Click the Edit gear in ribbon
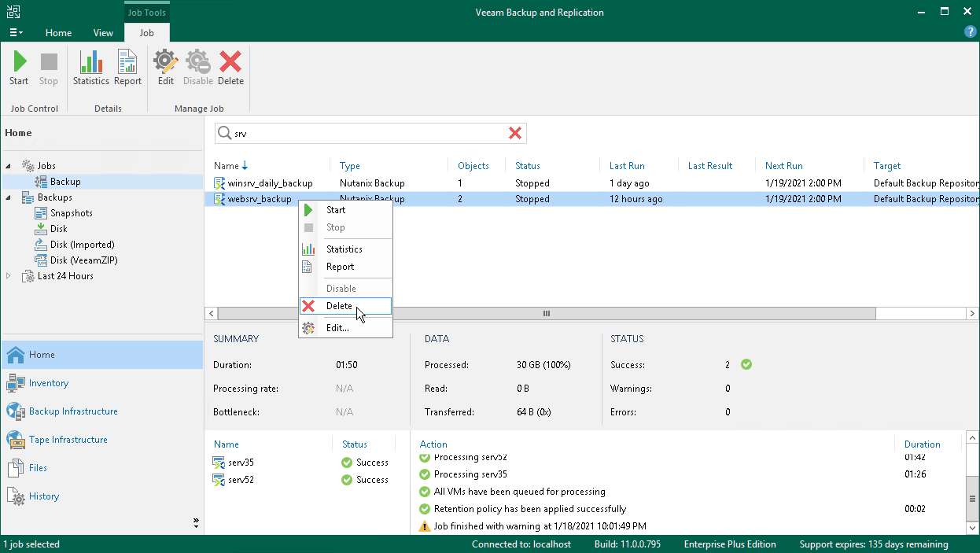Viewport: 980px width, 553px height. [165, 68]
